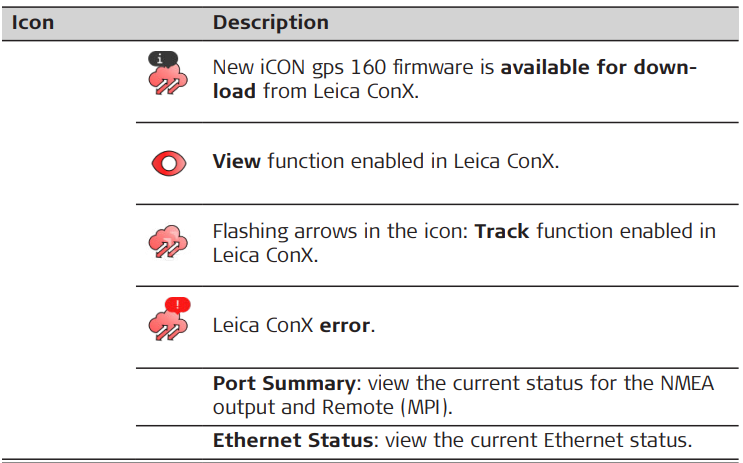Screen dimensions: 743x463
Task: Open the Ethernet Status entry
Action: click(294, 440)
